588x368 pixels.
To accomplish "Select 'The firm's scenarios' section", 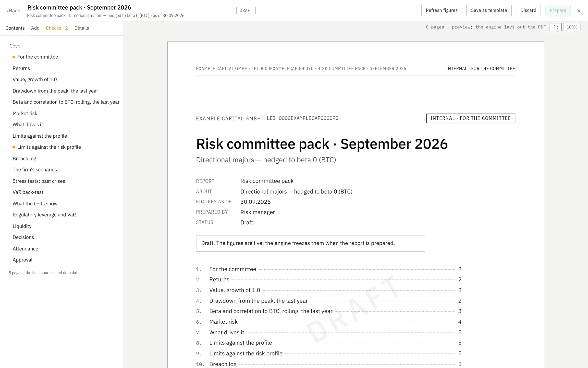I will [x=35, y=170].
